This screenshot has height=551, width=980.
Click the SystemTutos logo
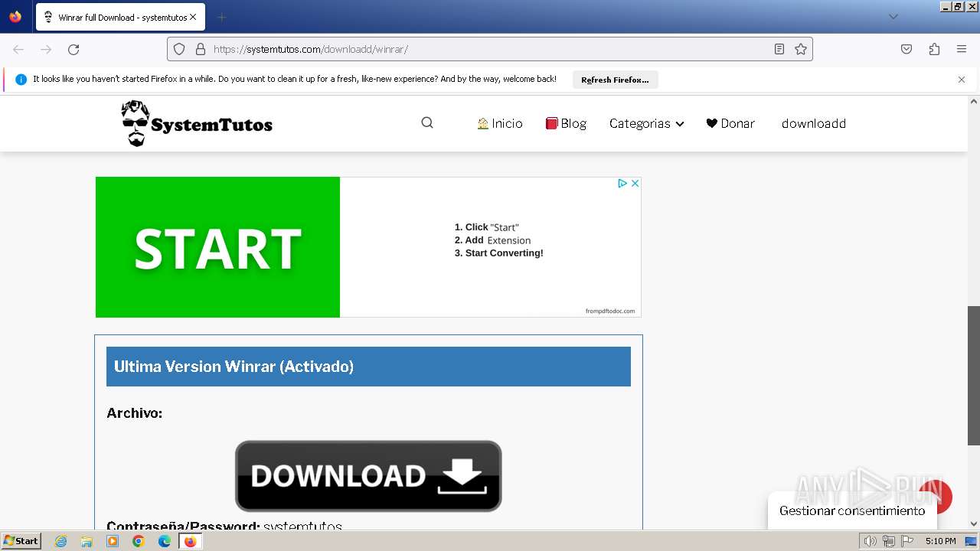tap(197, 123)
